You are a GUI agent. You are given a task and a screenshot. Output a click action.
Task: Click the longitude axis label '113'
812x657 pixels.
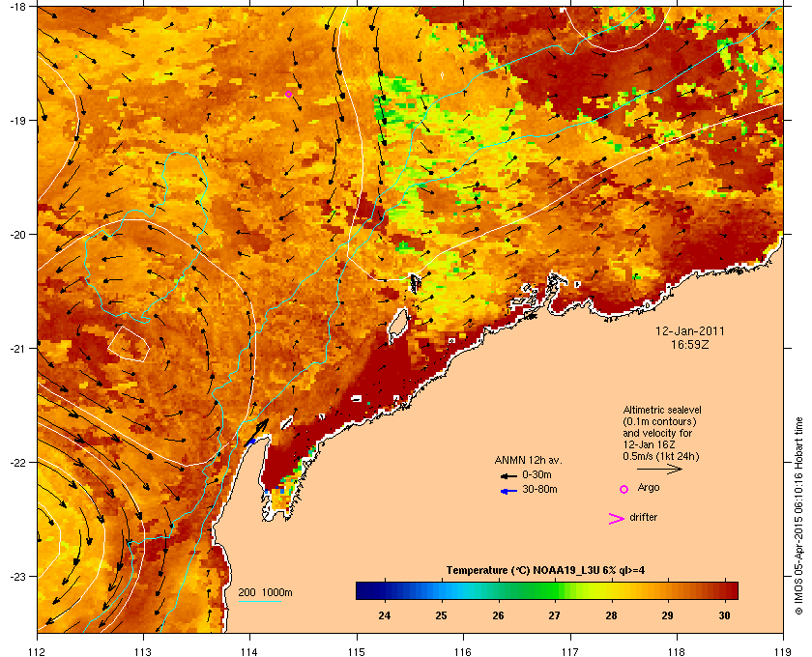tap(143, 652)
